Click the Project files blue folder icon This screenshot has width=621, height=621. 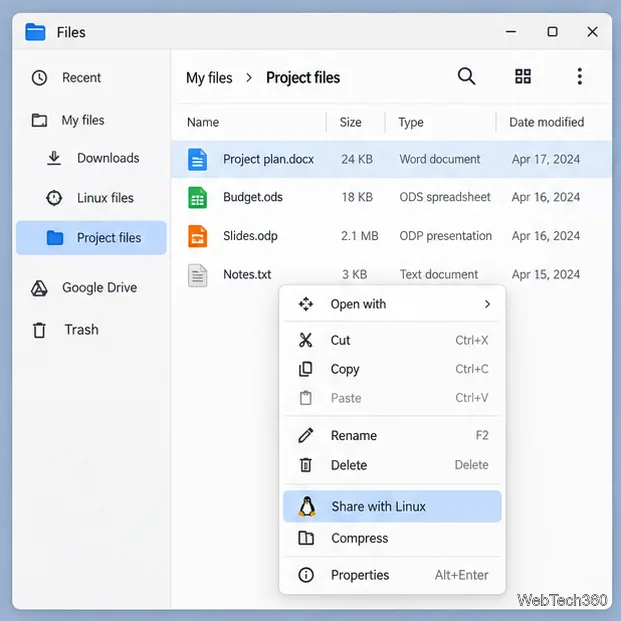point(55,238)
